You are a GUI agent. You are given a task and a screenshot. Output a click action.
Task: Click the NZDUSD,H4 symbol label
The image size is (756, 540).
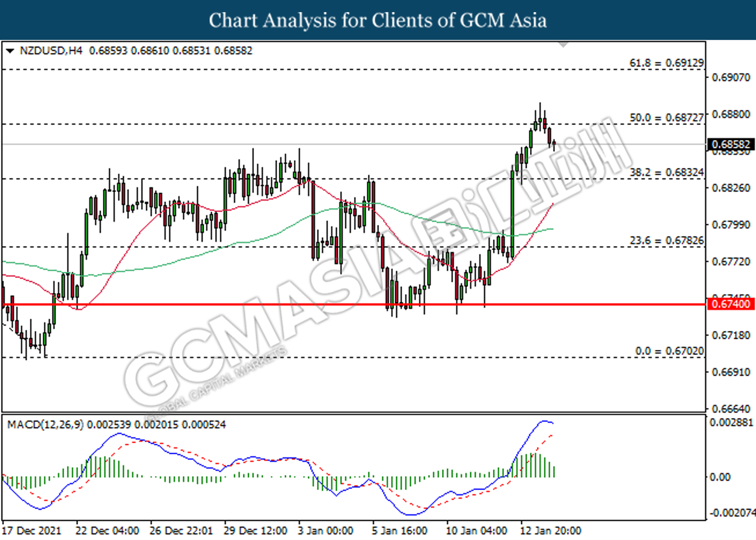click(x=51, y=51)
